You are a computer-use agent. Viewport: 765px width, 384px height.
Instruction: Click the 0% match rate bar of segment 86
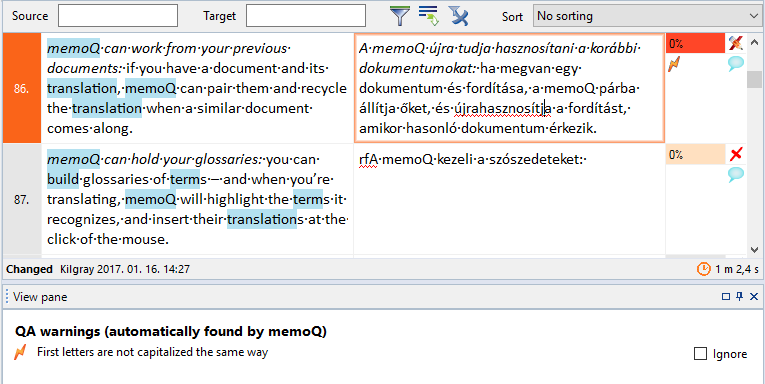(x=695, y=43)
